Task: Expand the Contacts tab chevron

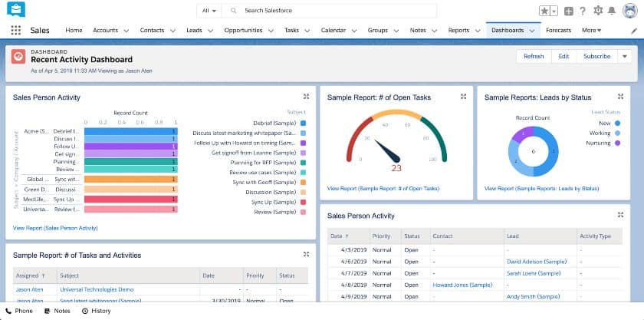Action: 173,31
